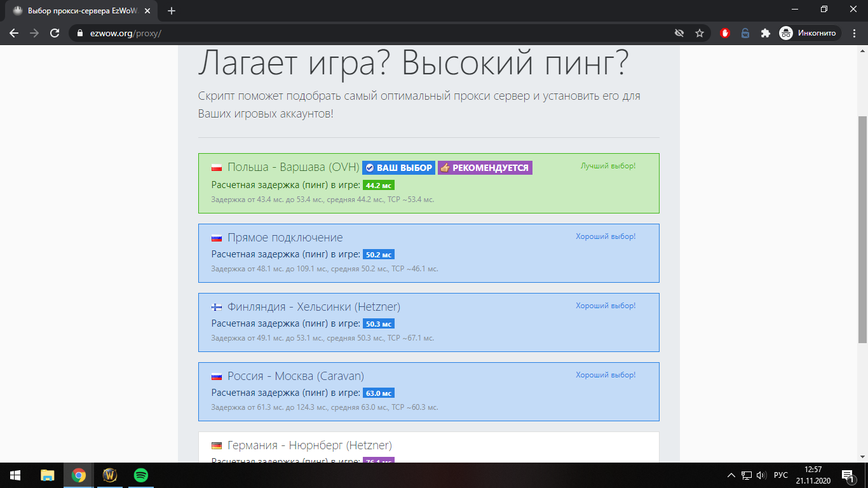This screenshot has width=868, height=488.
Task: Select the Выбор прокси-сервера EzWoW tab
Action: click(83, 11)
